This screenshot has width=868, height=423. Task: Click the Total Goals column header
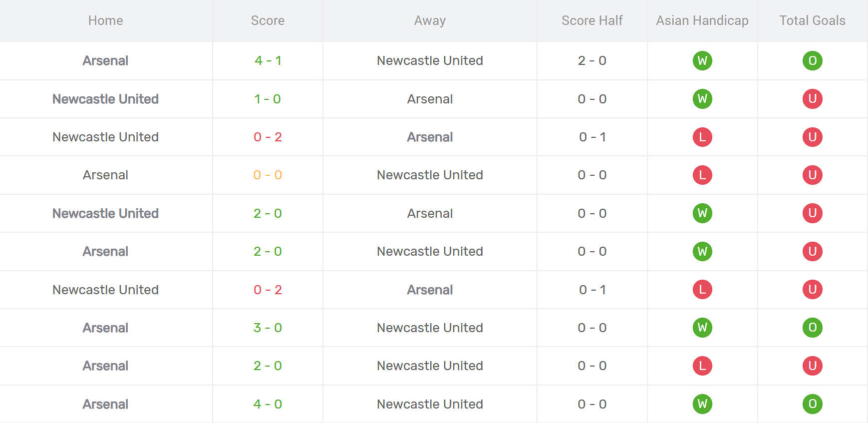click(812, 20)
